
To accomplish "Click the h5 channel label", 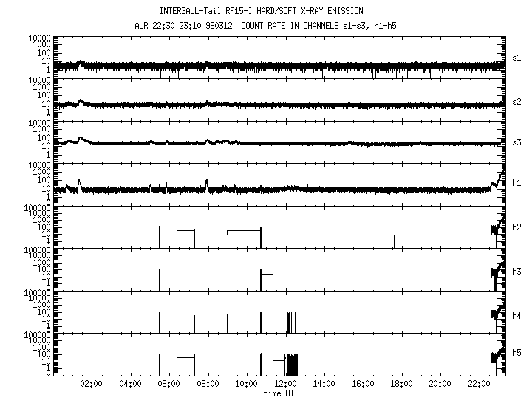I will coord(517,354).
